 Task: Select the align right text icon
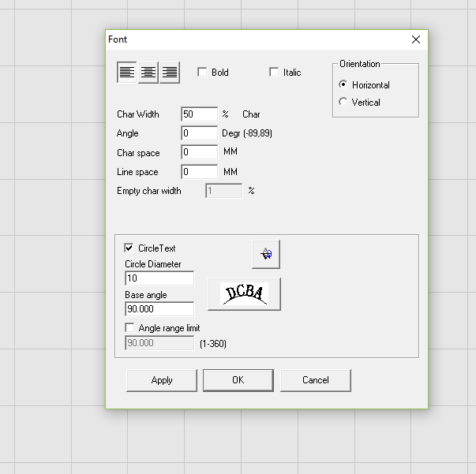[x=169, y=73]
